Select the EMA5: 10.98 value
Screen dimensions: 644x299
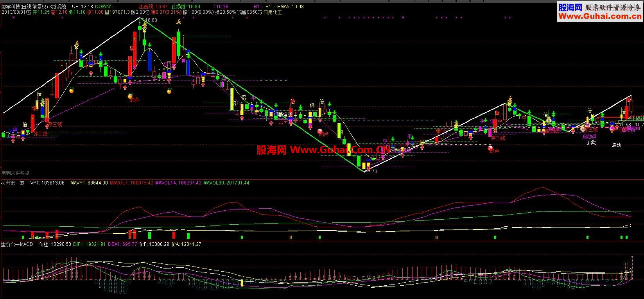click(x=290, y=7)
